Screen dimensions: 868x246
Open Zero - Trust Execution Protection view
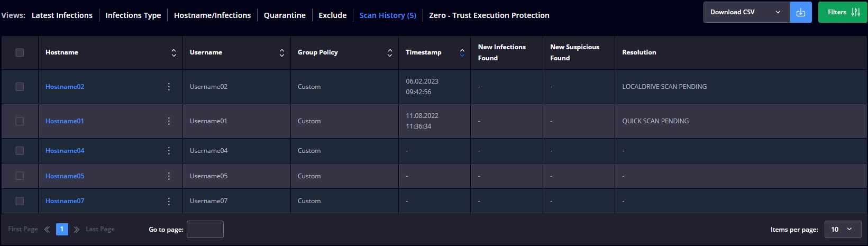489,15
